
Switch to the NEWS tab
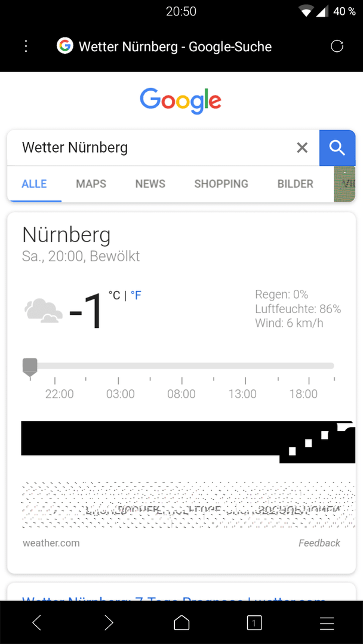pos(150,184)
